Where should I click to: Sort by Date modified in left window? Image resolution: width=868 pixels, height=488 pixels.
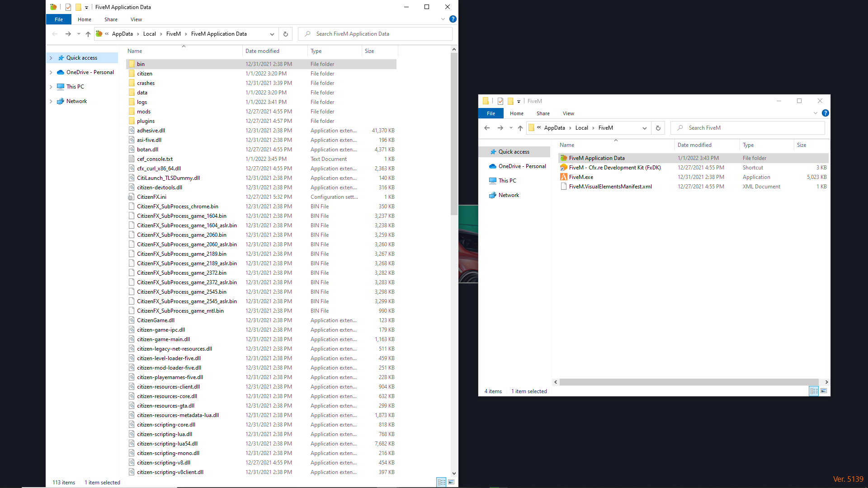click(275, 51)
